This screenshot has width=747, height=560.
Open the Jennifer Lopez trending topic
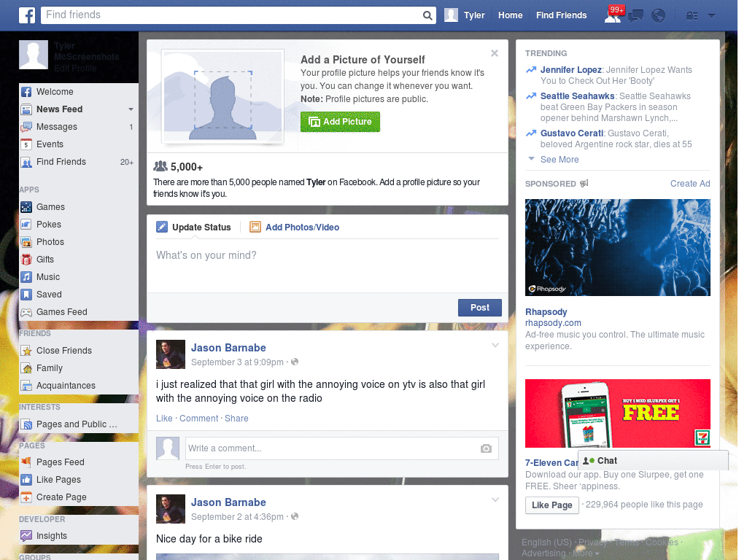click(x=570, y=70)
